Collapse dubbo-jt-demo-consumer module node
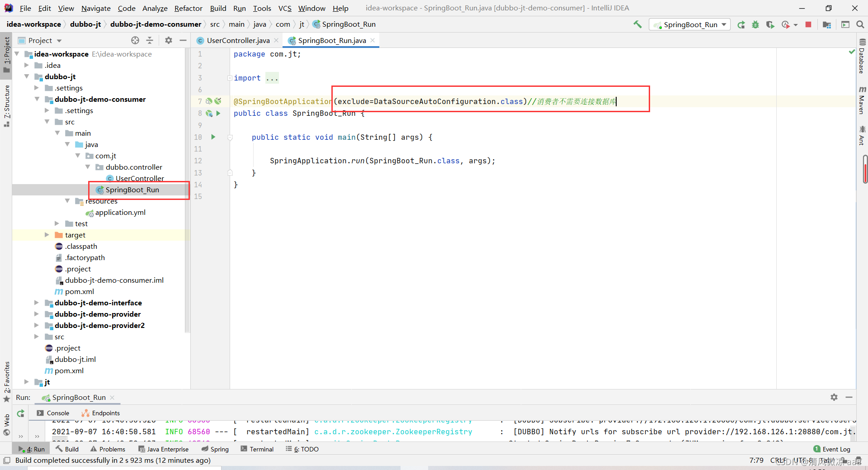The width and height of the screenshot is (868, 470). point(37,99)
